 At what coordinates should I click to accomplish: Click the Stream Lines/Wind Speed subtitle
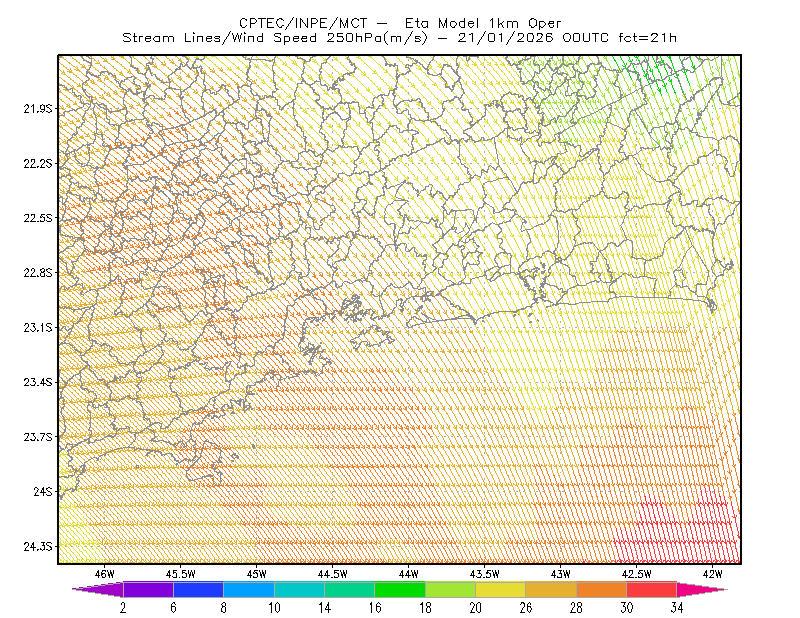point(274,38)
